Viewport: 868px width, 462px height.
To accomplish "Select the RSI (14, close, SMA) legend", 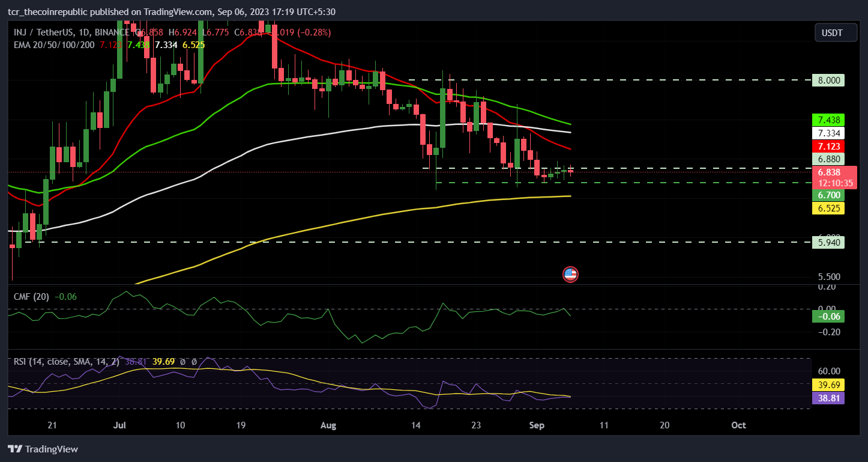I will tap(66, 362).
